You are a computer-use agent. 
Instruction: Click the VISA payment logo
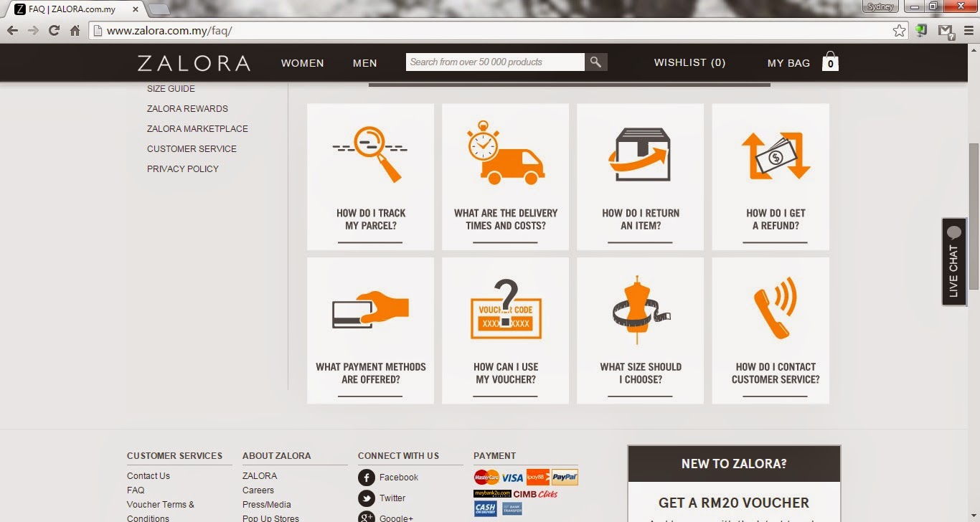click(512, 478)
